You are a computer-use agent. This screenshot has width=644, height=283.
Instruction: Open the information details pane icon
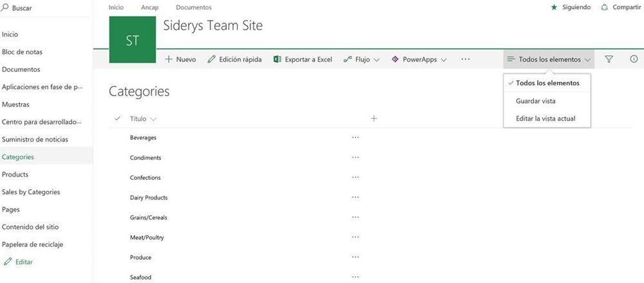pos(634,59)
